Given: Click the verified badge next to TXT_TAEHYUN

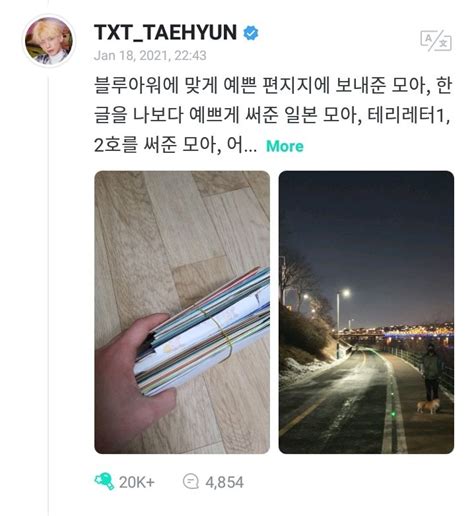Looking at the screenshot, I should pyautogui.click(x=251, y=33).
